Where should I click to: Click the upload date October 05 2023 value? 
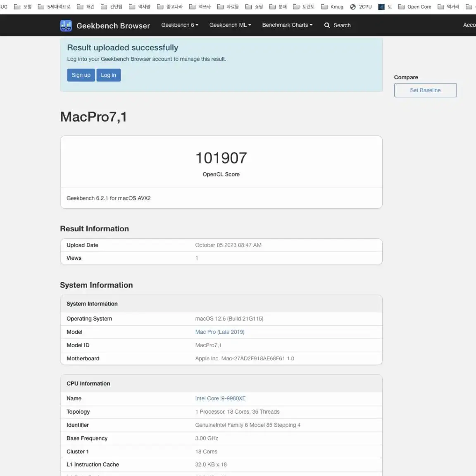(228, 245)
